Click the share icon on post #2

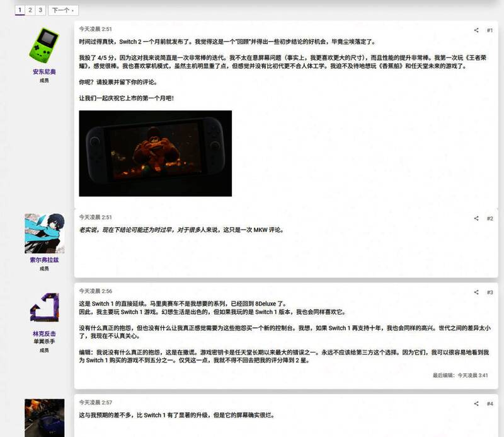476,218
